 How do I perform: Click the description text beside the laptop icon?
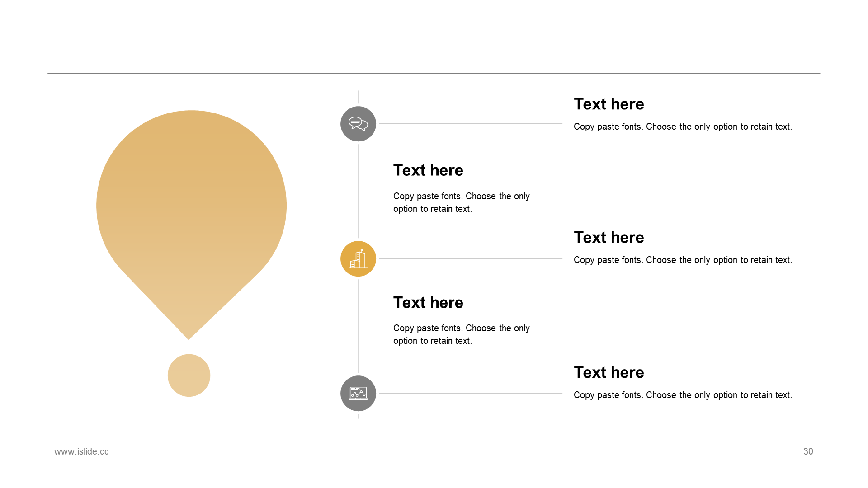683,395
